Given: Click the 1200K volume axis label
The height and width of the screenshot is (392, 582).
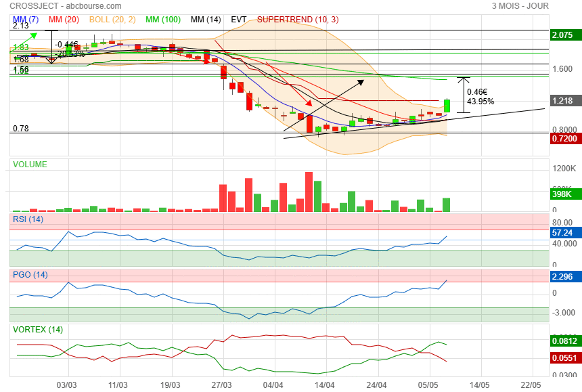Looking at the screenshot, I should pyautogui.click(x=564, y=169).
